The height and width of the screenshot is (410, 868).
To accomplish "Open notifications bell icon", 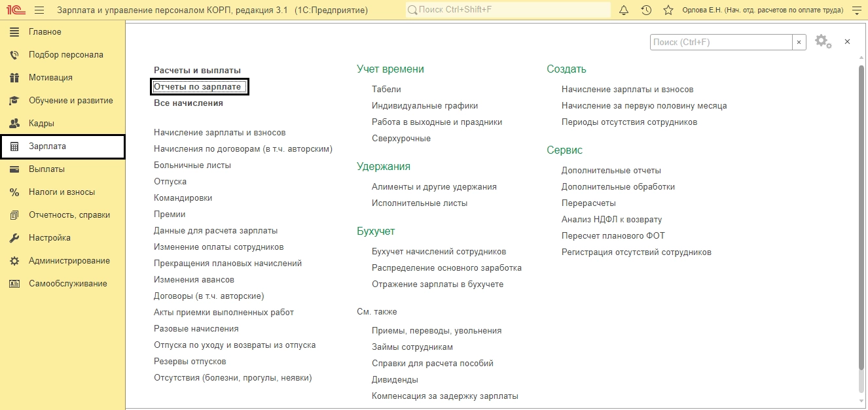I will click(624, 10).
